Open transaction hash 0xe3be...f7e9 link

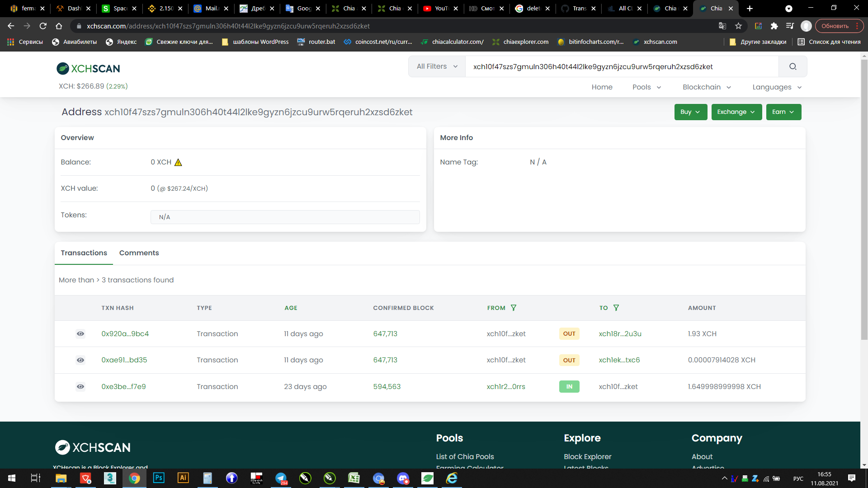[x=123, y=387]
